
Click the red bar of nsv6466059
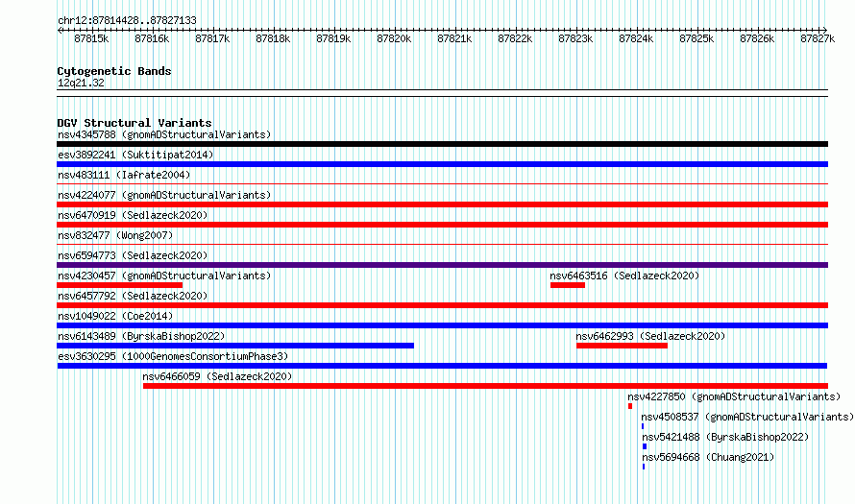[x=485, y=386]
